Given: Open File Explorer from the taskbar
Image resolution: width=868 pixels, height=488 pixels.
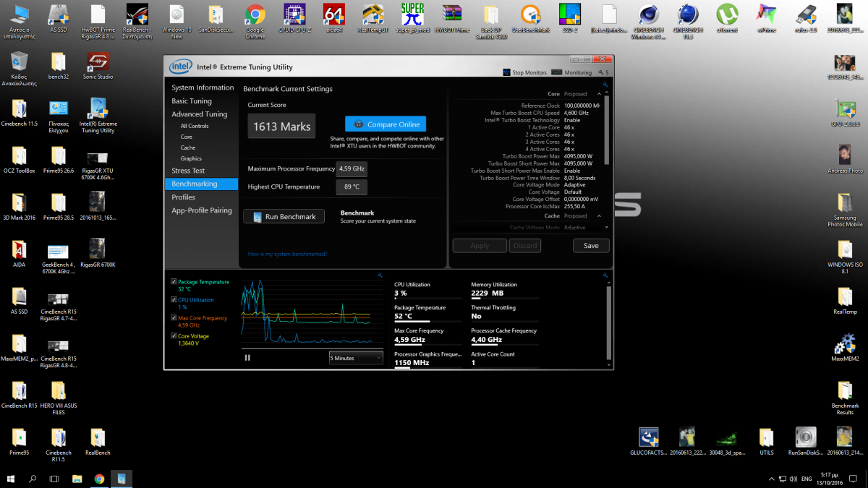Looking at the screenshot, I should coord(77,479).
